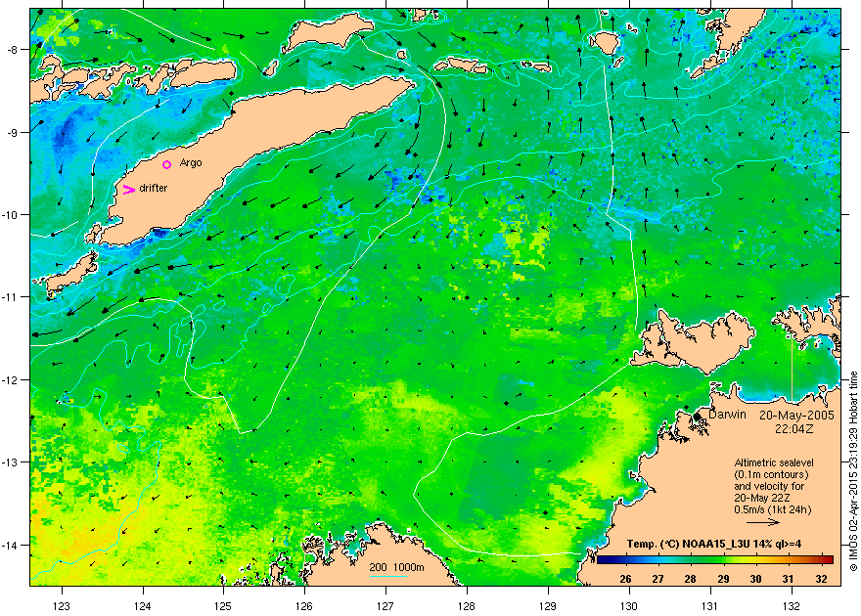The height and width of the screenshot is (616, 861).
Task: Click colour bar tick label '27'
Action: pyautogui.click(x=657, y=579)
